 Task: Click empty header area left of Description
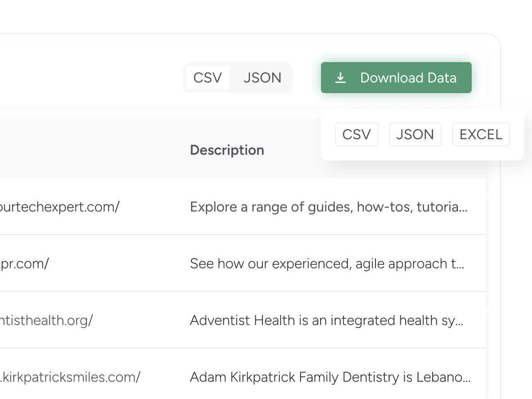[x=89, y=150]
